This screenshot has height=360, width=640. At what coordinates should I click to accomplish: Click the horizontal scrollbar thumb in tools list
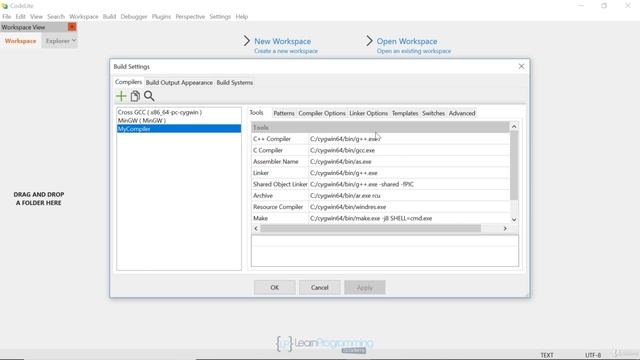(x=371, y=229)
